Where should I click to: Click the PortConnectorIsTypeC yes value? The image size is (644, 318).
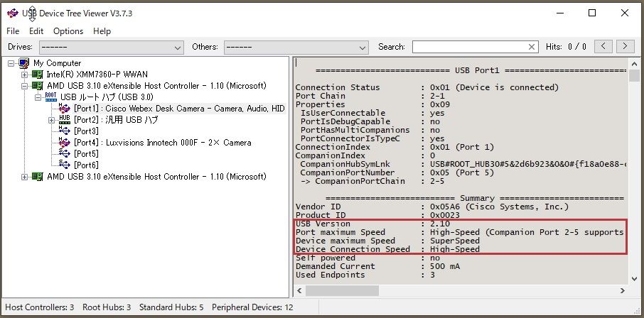pos(437,138)
